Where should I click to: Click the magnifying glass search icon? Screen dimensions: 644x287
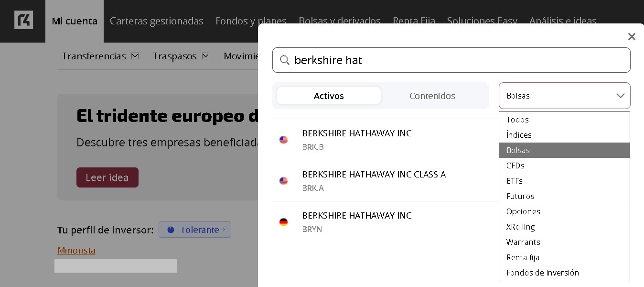pos(285,60)
